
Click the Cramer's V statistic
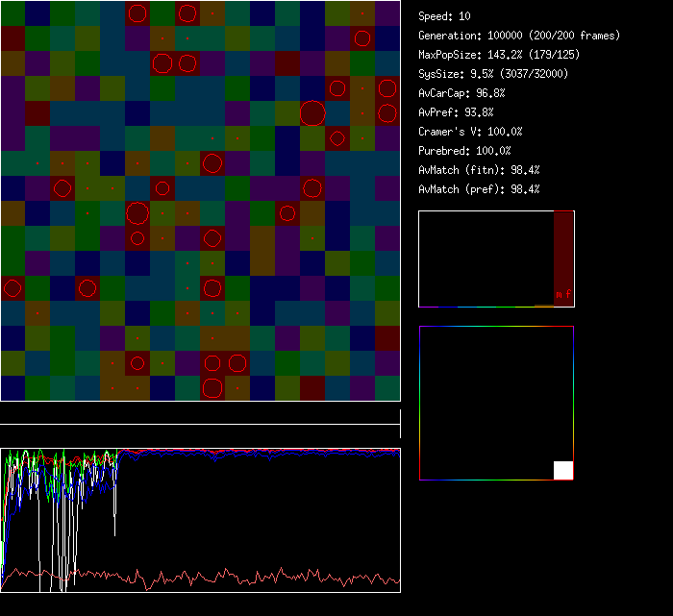coord(470,132)
